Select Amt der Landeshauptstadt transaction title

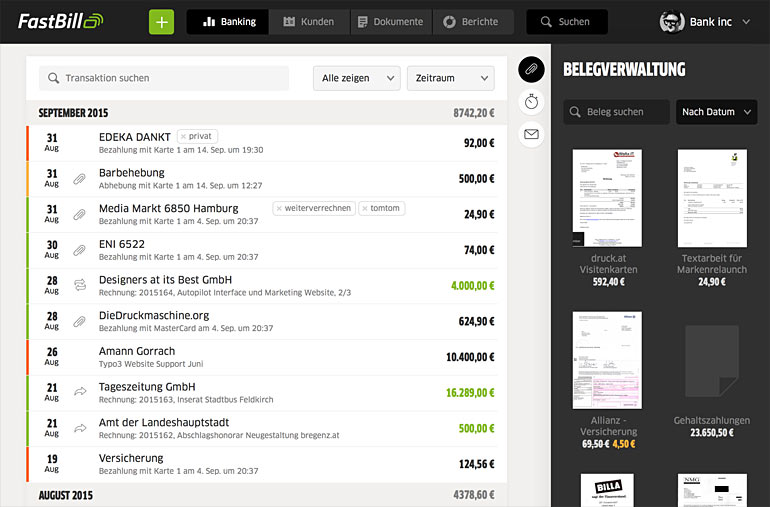(x=164, y=422)
